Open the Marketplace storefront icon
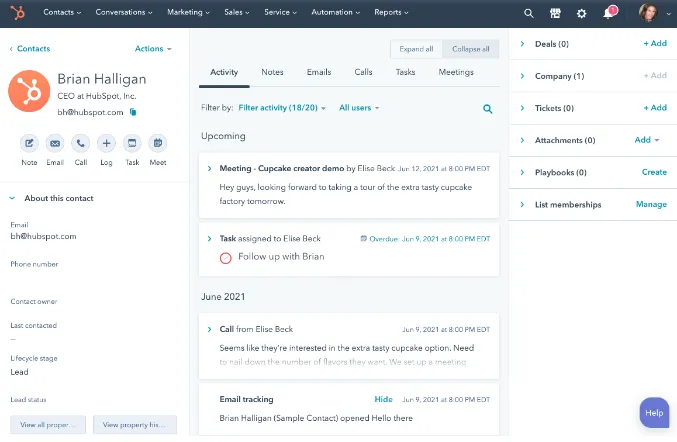The image size is (677, 442). point(555,13)
